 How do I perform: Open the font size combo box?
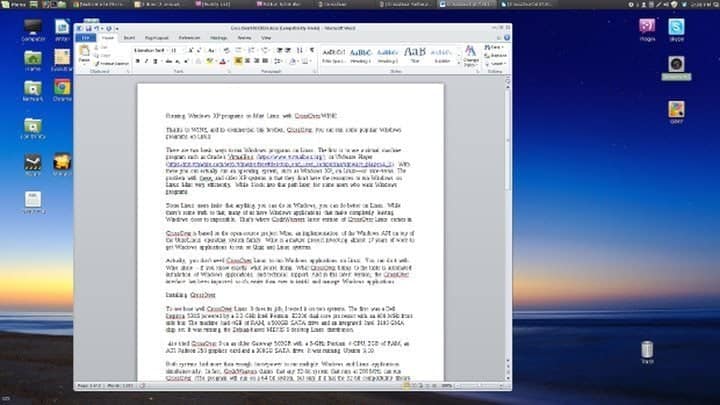pos(177,51)
